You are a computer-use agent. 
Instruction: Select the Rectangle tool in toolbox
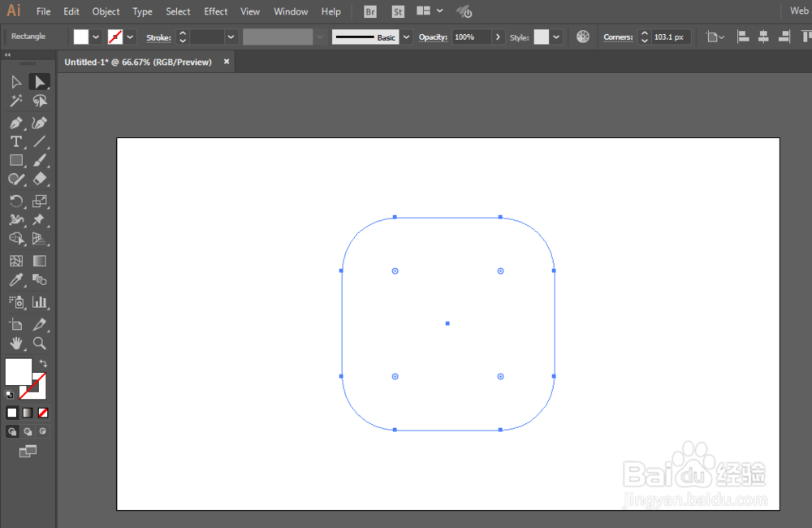point(16,160)
